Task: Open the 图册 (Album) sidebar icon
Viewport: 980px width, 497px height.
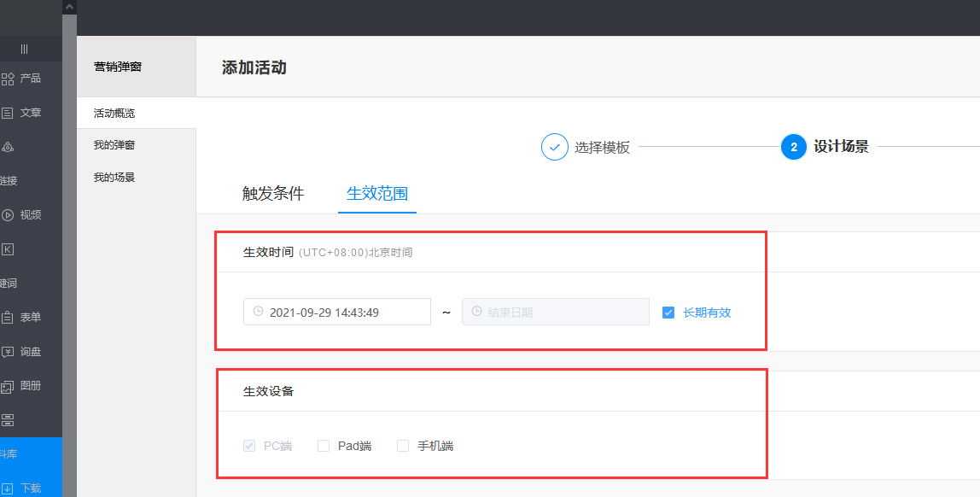Action: (x=8, y=386)
